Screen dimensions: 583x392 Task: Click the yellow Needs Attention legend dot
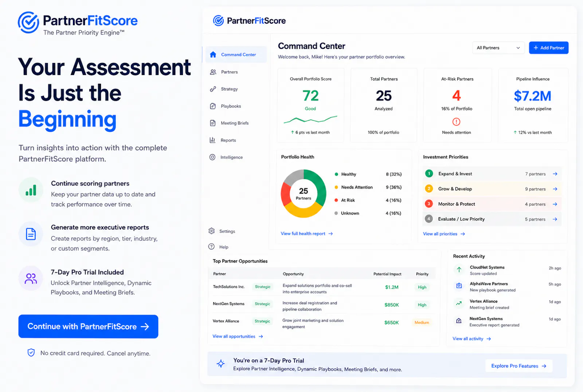(336, 187)
